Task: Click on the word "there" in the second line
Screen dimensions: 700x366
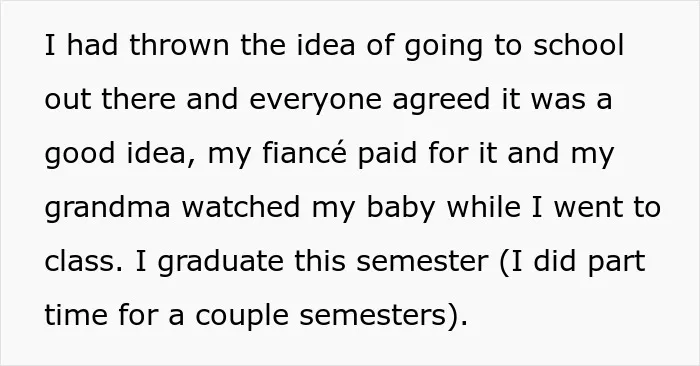Action: coord(139,99)
